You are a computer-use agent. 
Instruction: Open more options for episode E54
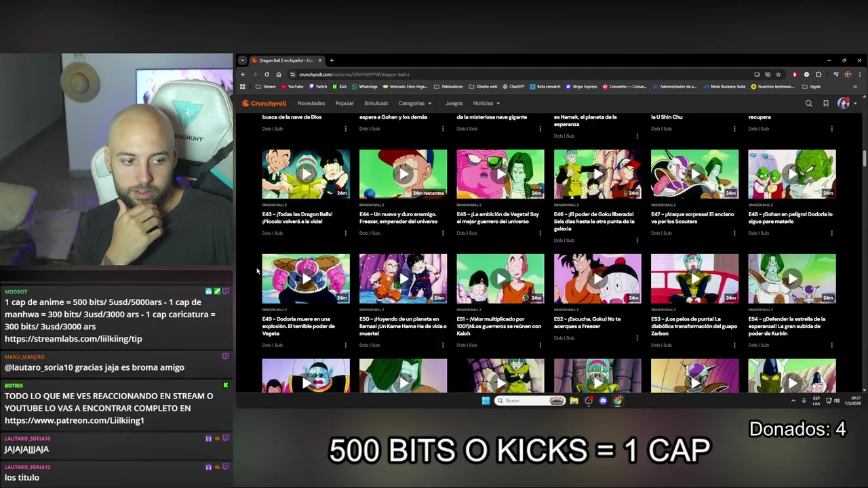coord(831,345)
